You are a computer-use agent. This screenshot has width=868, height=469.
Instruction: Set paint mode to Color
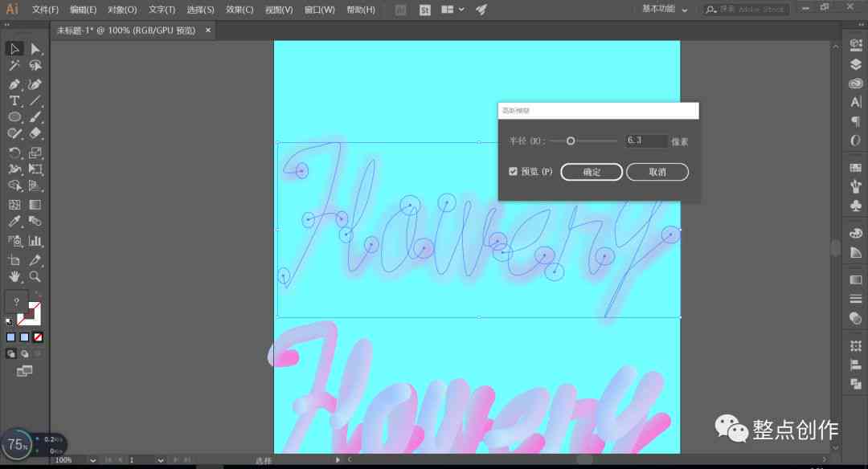[x=11, y=336]
